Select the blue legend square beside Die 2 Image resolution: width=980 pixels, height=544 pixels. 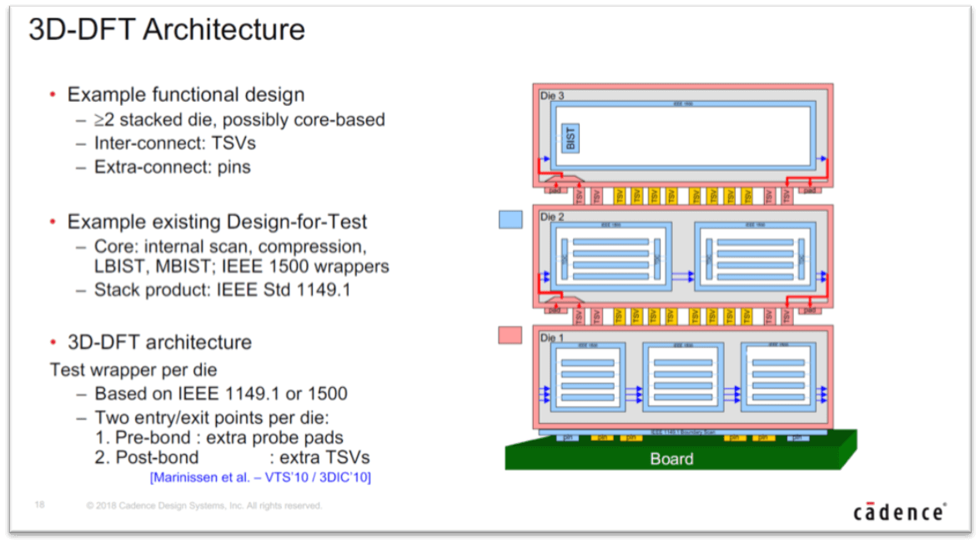click(x=510, y=219)
